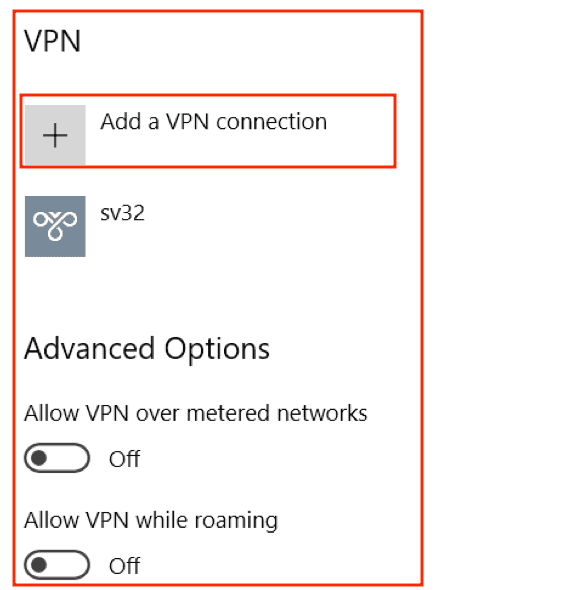Turn on Allow VPN while roaming switch
The image size is (584, 590).
57,565
